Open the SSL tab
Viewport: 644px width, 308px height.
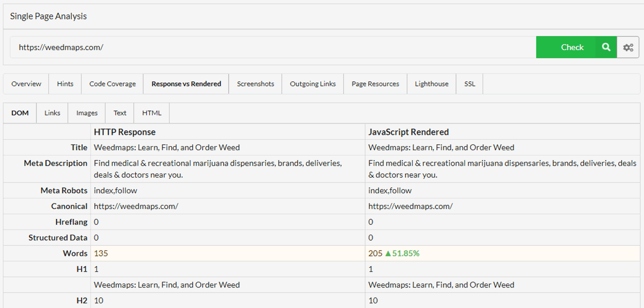tap(469, 84)
